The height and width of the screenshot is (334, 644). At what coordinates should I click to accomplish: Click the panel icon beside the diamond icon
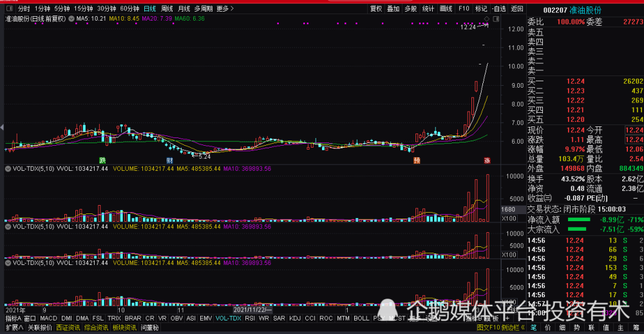point(495,19)
